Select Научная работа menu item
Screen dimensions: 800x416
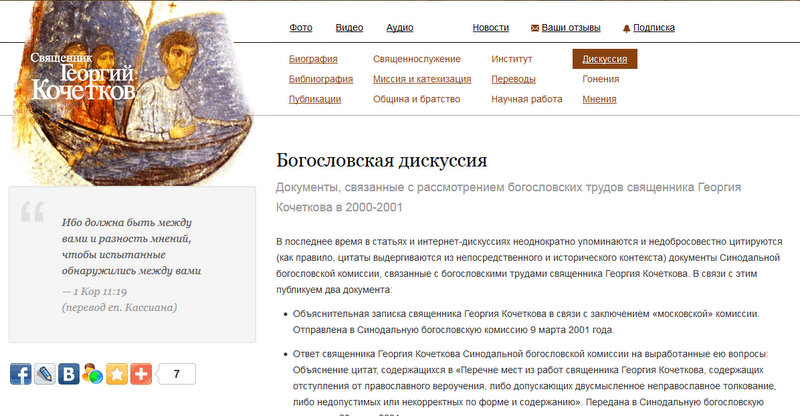click(527, 99)
